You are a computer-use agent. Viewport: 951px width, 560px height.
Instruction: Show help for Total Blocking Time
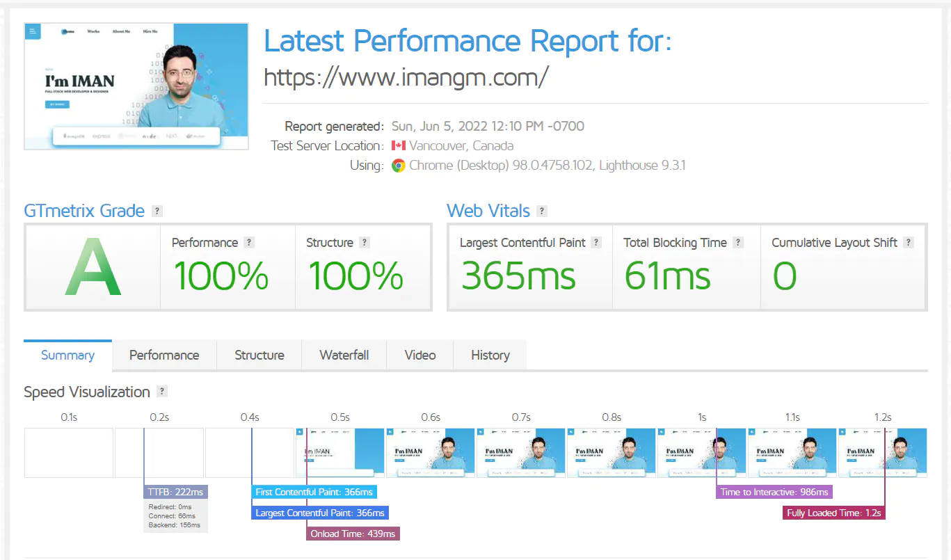[738, 243]
